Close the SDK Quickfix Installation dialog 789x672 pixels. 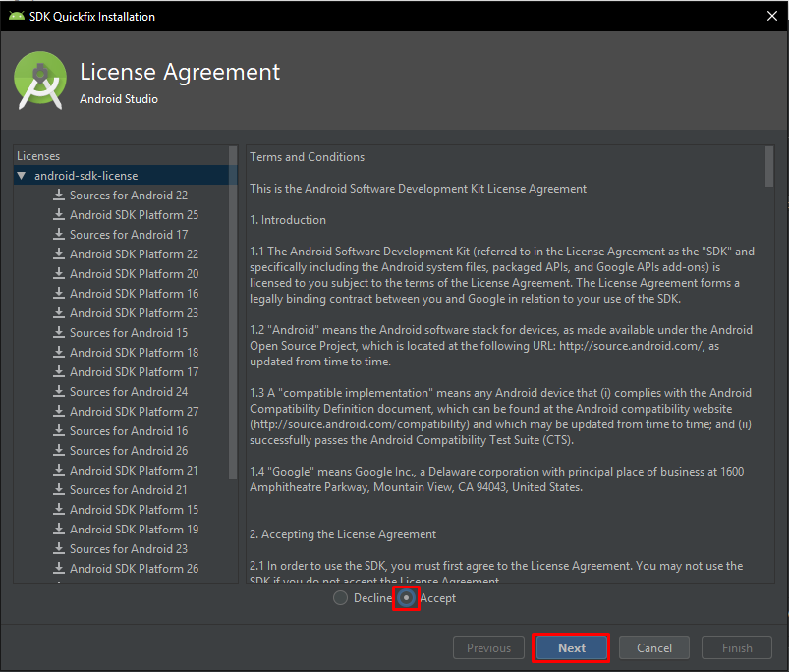(772, 16)
